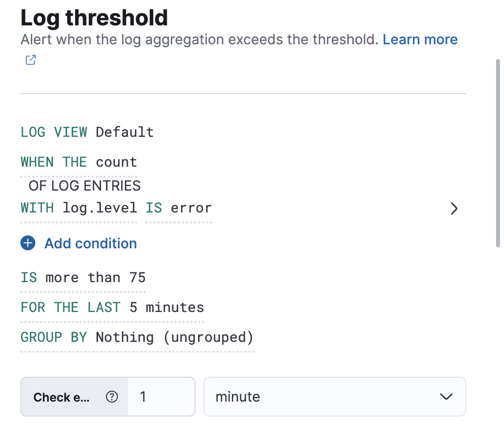Click the Learn more link

419,39
